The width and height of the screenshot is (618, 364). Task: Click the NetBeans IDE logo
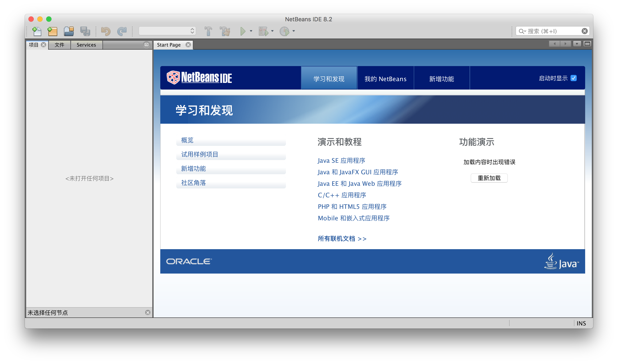coord(199,78)
